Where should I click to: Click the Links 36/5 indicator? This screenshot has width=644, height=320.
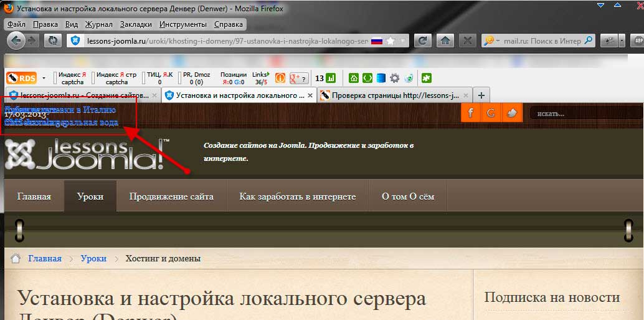point(260,78)
